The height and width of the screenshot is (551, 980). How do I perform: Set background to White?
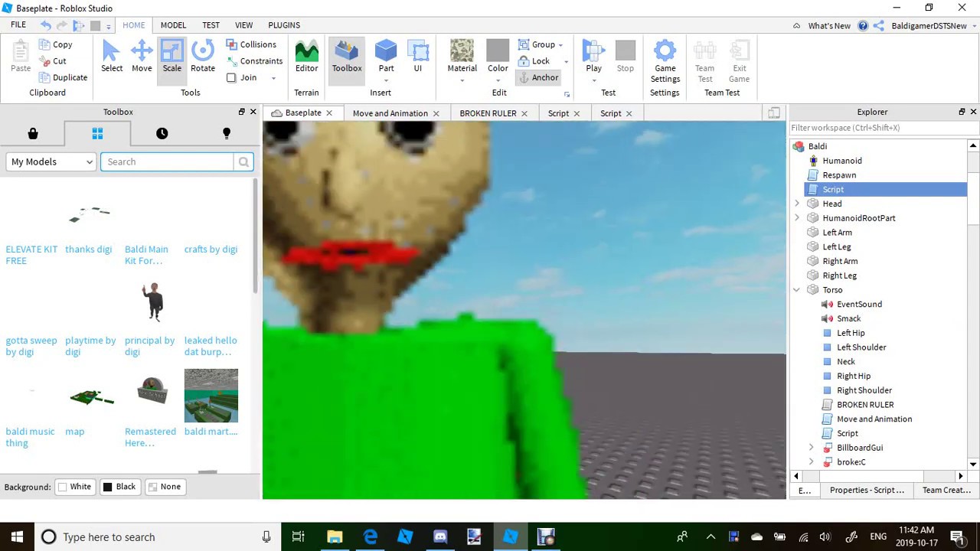click(74, 487)
